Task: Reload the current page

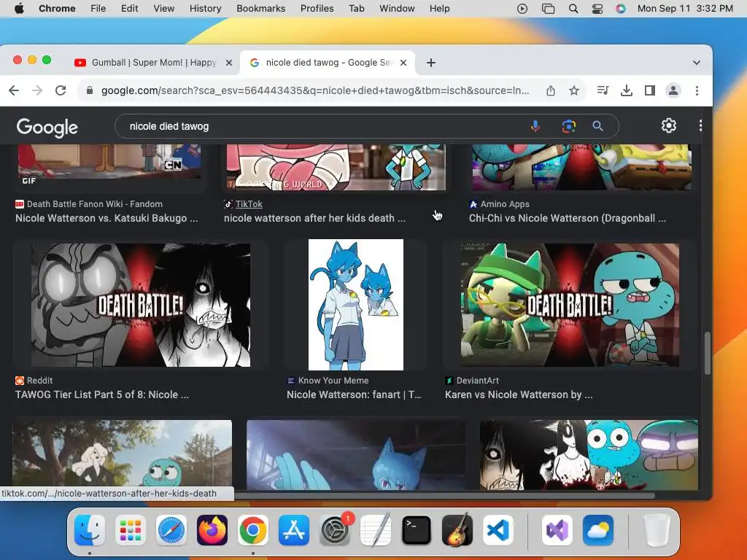Action: [x=61, y=90]
